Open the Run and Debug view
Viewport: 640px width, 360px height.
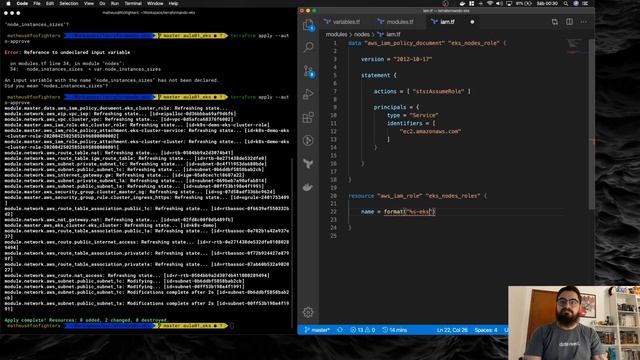(308, 94)
